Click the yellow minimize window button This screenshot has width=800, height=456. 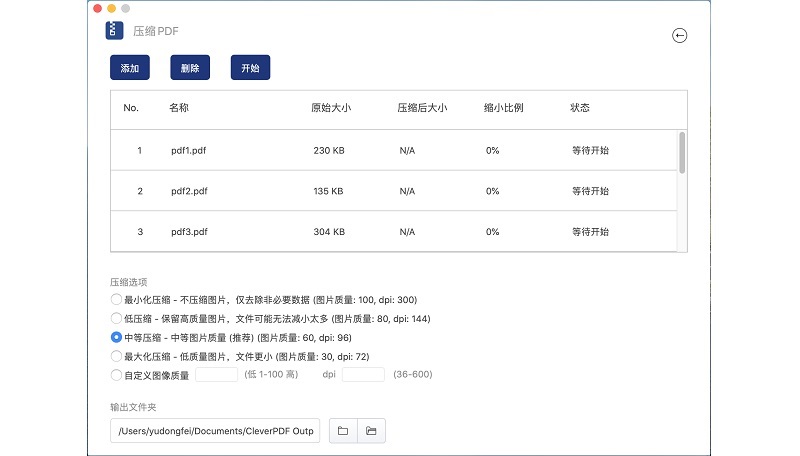pos(112,8)
